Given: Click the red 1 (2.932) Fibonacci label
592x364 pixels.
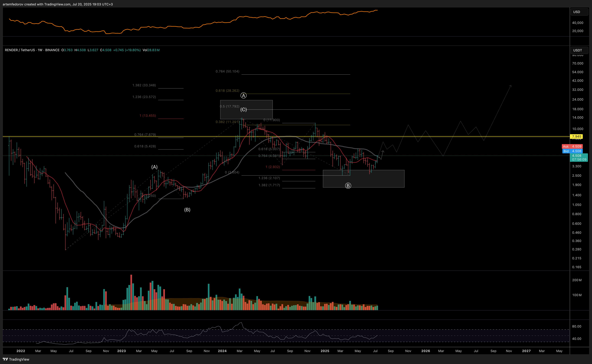Looking at the screenshot, I should click(x=273, y=167).
